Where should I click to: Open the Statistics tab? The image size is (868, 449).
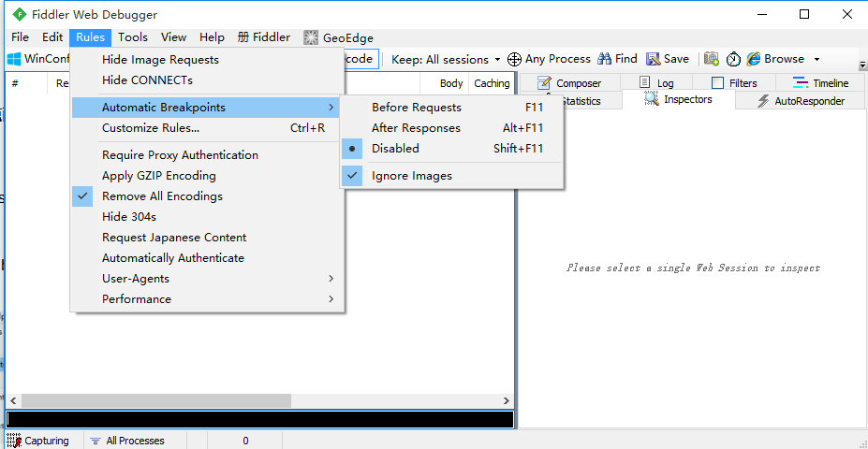tap(593, 101)
